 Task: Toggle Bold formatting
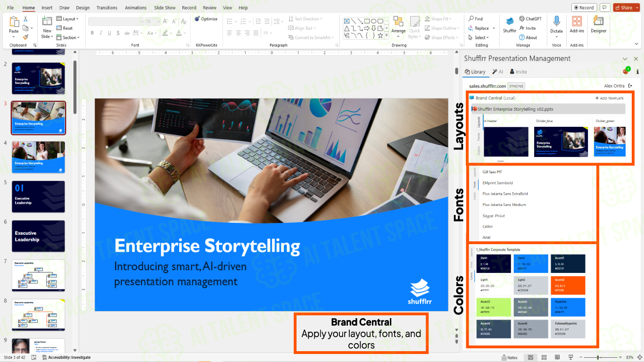(x=92, y=33)
